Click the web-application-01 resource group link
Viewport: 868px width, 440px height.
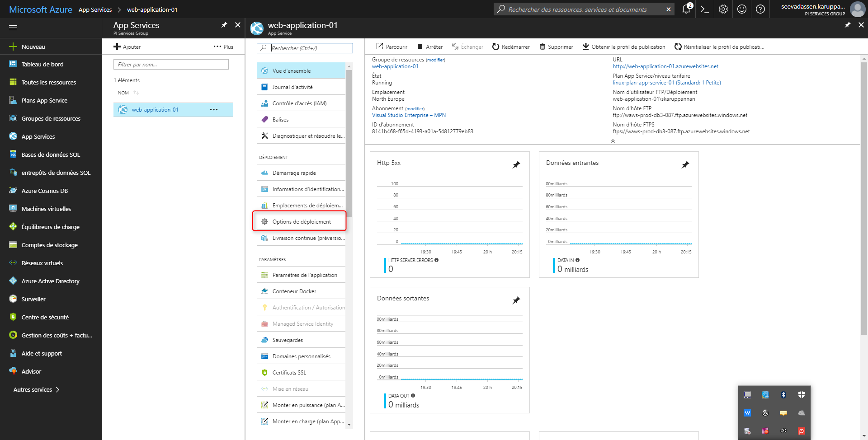point(395,66)
